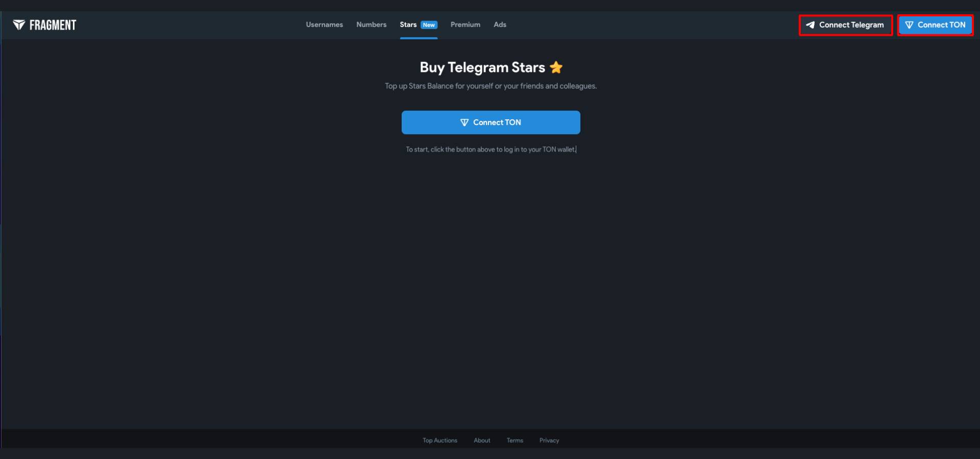Open the Premium page
Viewport: 980px width, 459px height.
(x=465, y=24)
